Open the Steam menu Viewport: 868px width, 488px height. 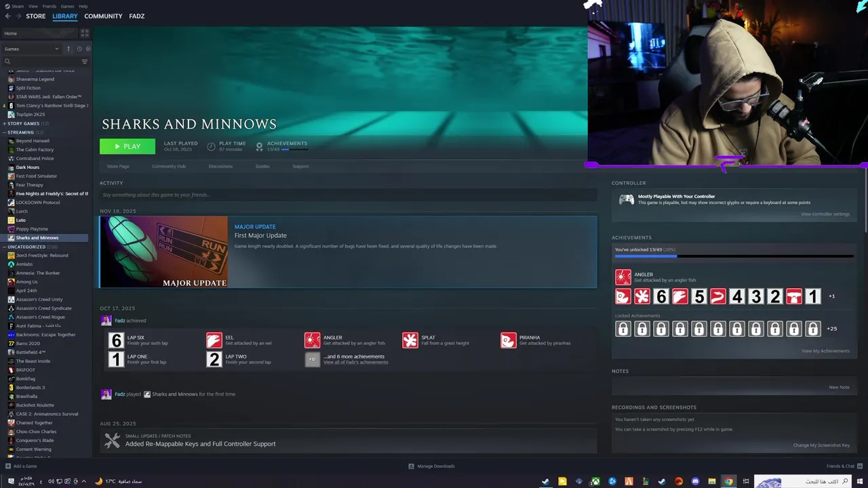tap(18, 6)
